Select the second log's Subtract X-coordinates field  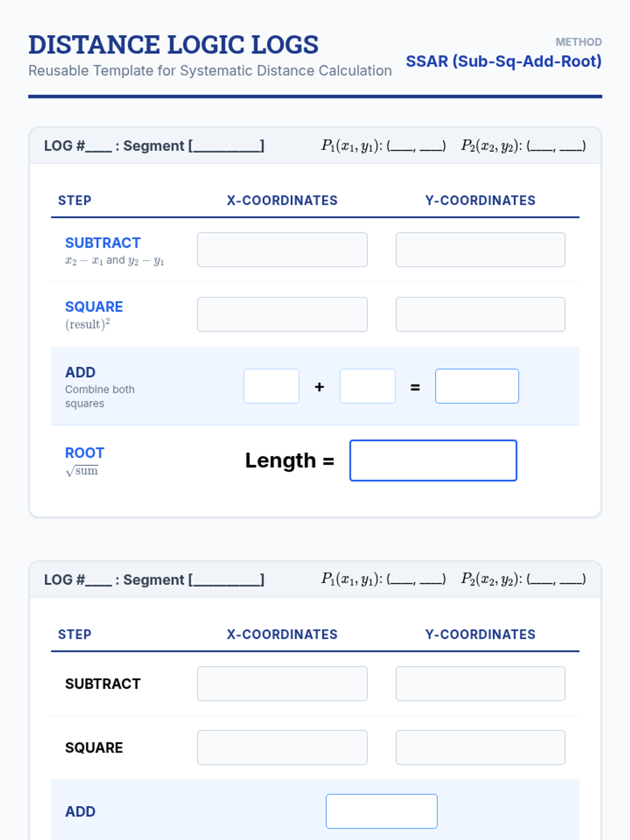tap(282, 684)
